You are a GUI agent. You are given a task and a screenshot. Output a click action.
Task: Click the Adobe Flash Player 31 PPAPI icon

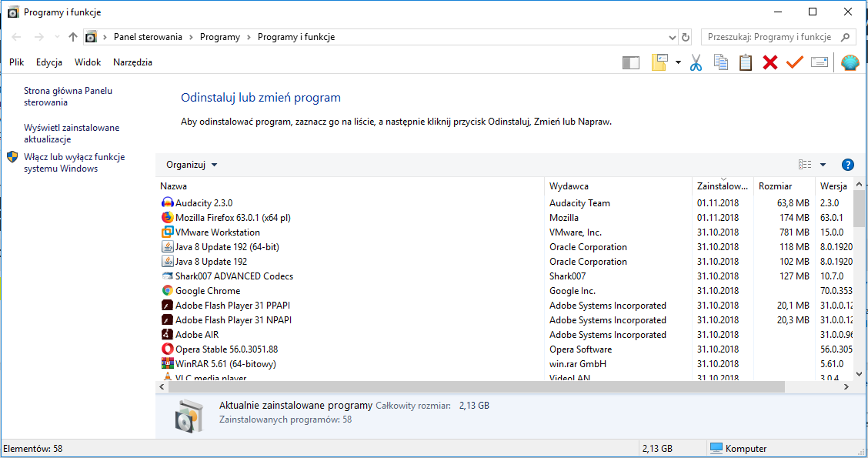tap(167, 305)
